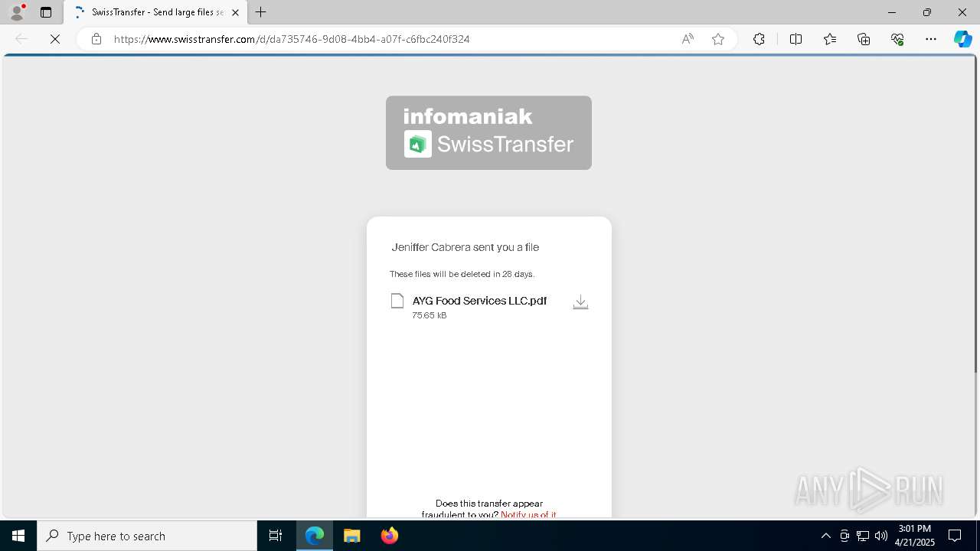Open Browser essentials
This screenshot has width=980, height=551.
[x=897, y=39]
